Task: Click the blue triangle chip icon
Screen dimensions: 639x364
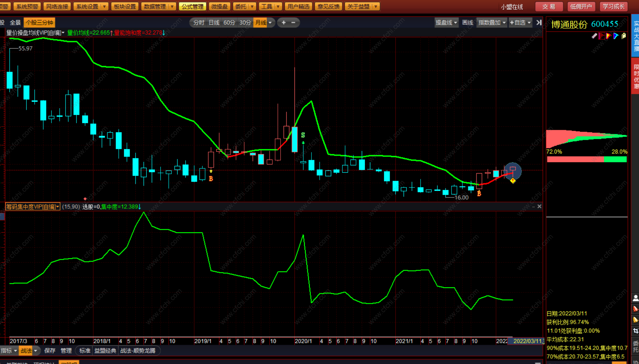Action: [616, 36]
